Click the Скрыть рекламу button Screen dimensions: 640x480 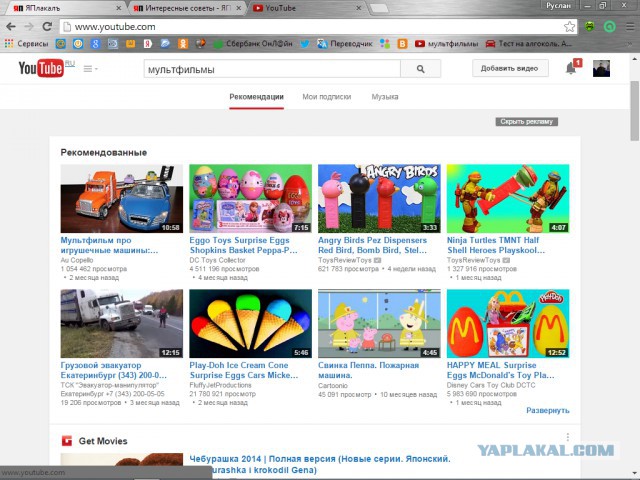[x=527, y=122]
